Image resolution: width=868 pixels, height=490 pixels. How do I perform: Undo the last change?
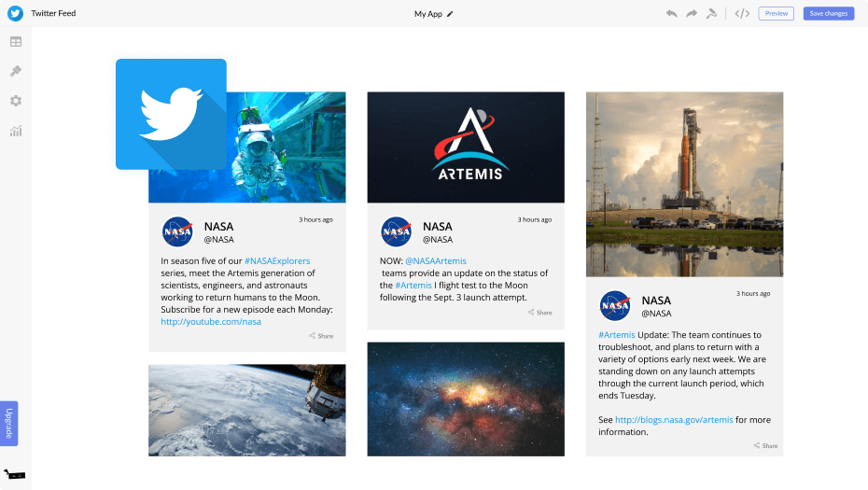671,13
